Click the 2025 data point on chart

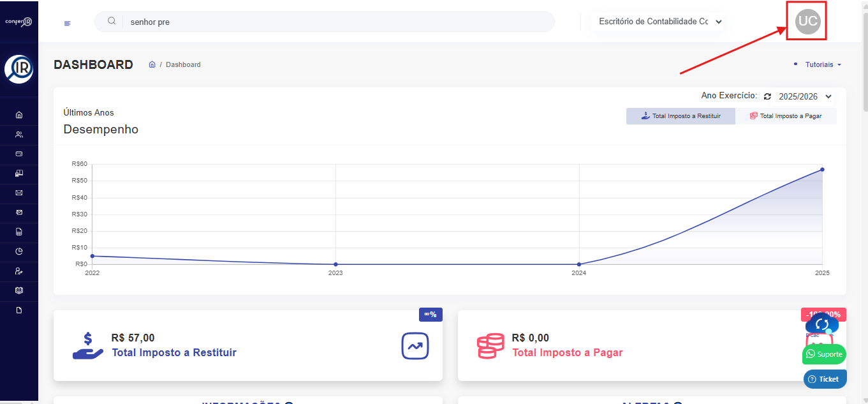pyautogui.click(x=822, y=169)
